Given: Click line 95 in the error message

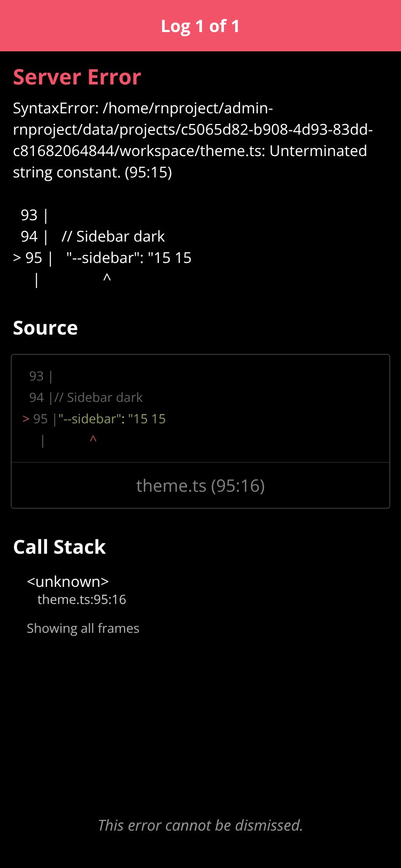Looking at the screenshot, I should (102, 258).
